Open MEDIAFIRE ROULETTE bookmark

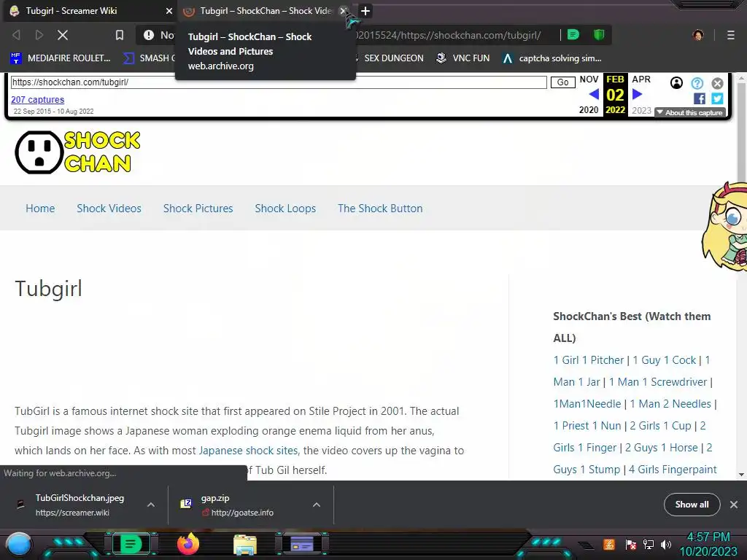coord(61,58)
